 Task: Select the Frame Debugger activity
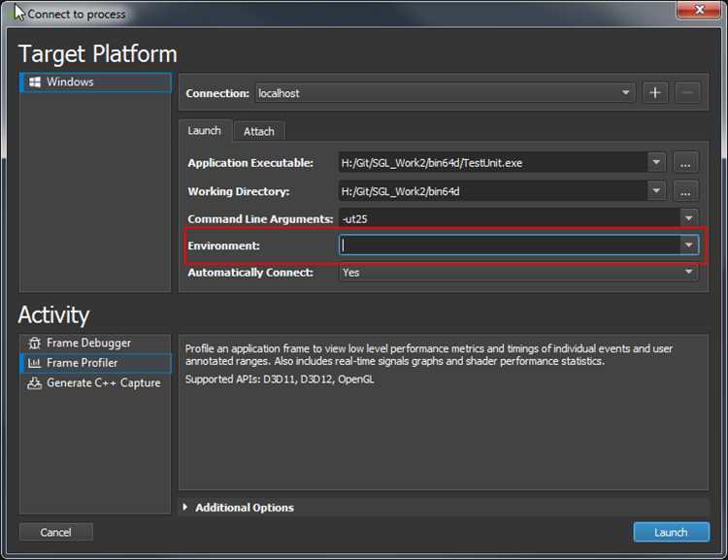click(96, 344)
